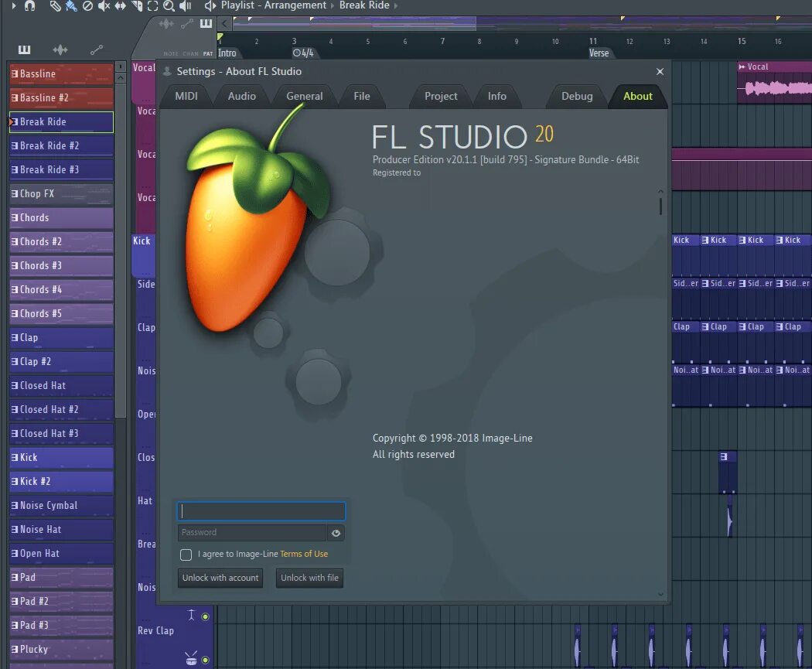Show patterns via piano icon above picker
Viewport: 812px width, 669px height.
pos(24,49)
